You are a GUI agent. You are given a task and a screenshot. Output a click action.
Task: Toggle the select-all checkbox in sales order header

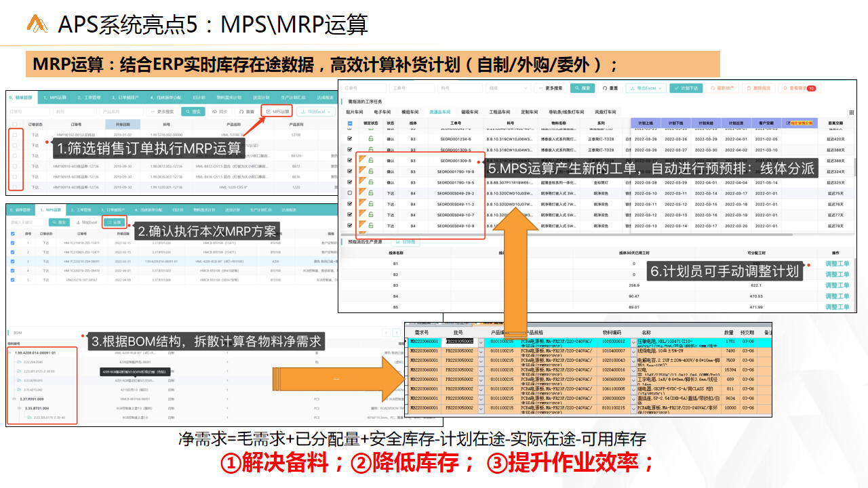(x=15, y=125)
